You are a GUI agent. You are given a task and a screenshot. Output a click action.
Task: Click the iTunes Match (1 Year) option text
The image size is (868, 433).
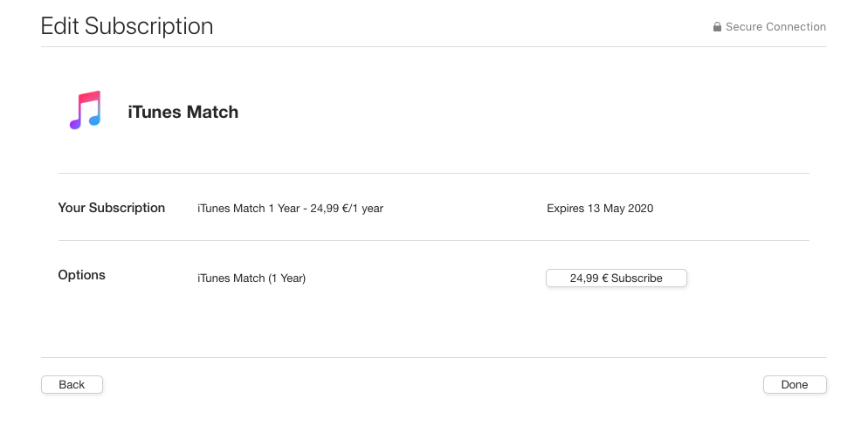click(251, 278)
